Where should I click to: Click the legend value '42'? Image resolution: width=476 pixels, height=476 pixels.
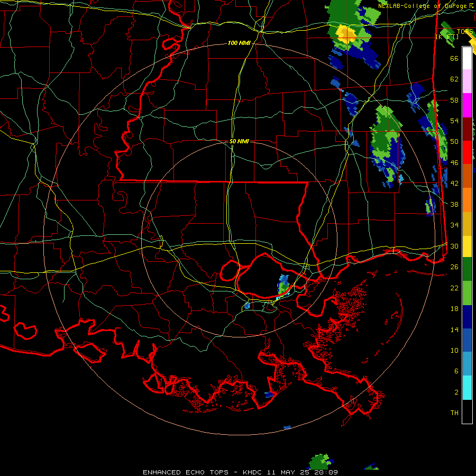tap(454, 184)
